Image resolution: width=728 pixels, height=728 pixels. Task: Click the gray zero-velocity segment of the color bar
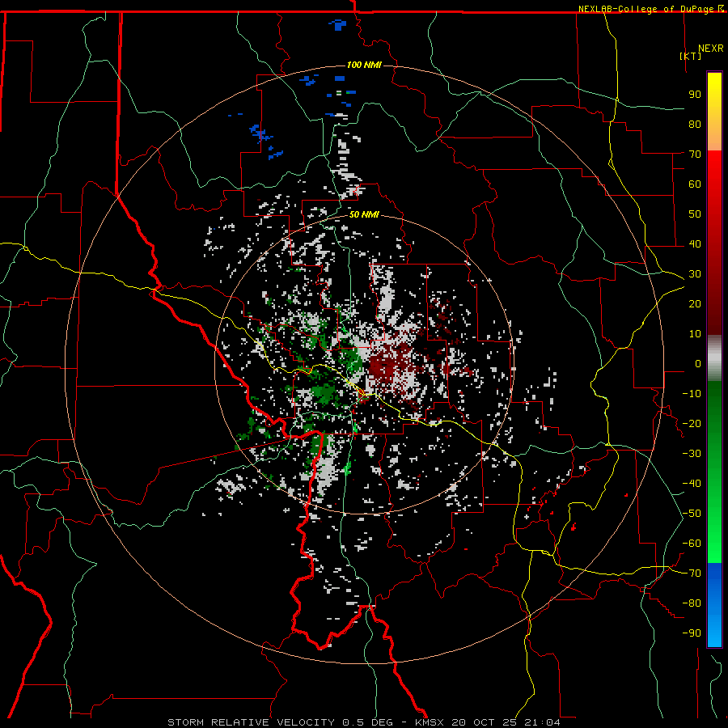coord(714,358)
